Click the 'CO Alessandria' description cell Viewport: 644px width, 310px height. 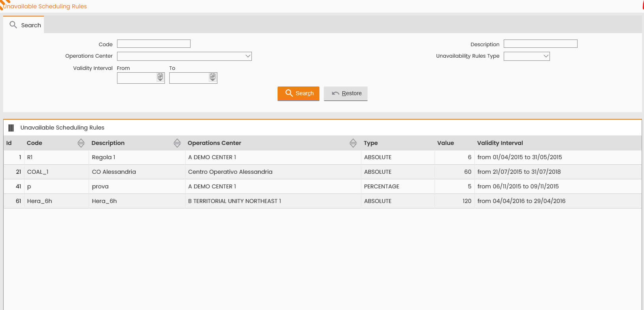(137, 172)
